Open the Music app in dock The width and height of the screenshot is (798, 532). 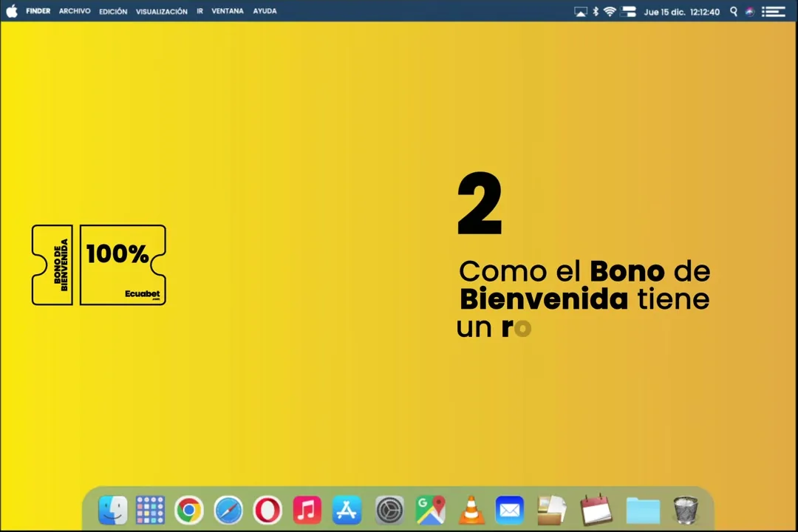307,510
